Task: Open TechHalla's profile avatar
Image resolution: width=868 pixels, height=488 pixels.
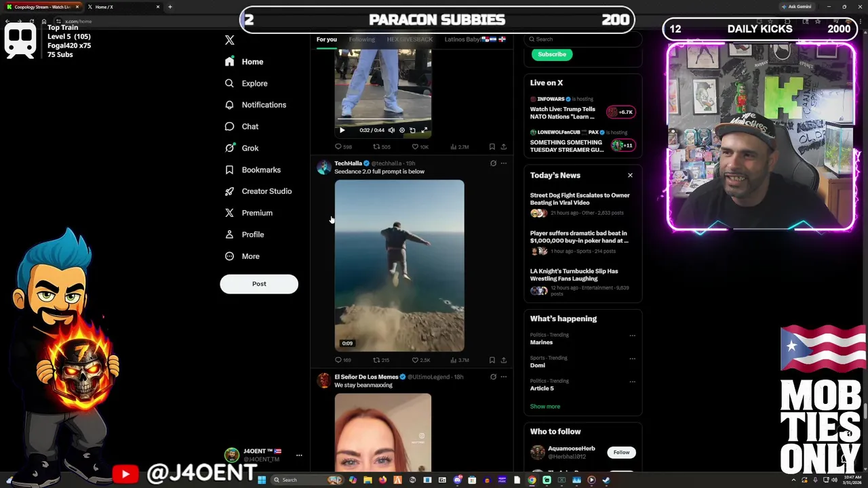Action: 323,167
